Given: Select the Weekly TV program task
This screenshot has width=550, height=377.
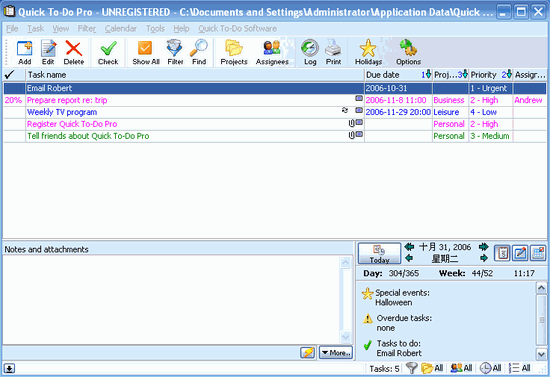Looking at the screenshot, I should [275, 112].
